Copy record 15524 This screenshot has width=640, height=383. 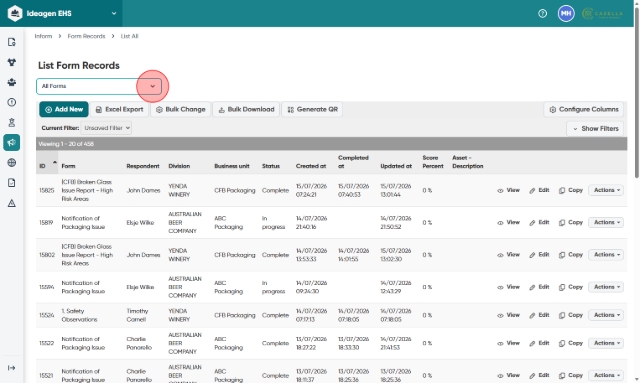coord(571,315)
